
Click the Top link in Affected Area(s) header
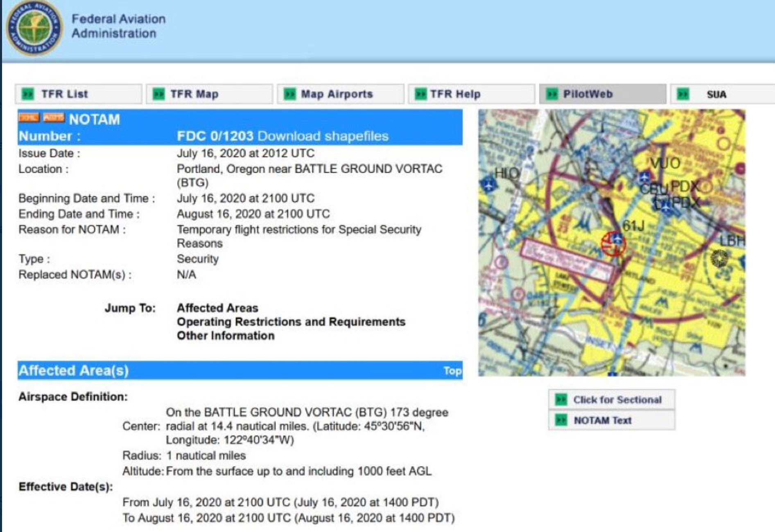[452, 371]
